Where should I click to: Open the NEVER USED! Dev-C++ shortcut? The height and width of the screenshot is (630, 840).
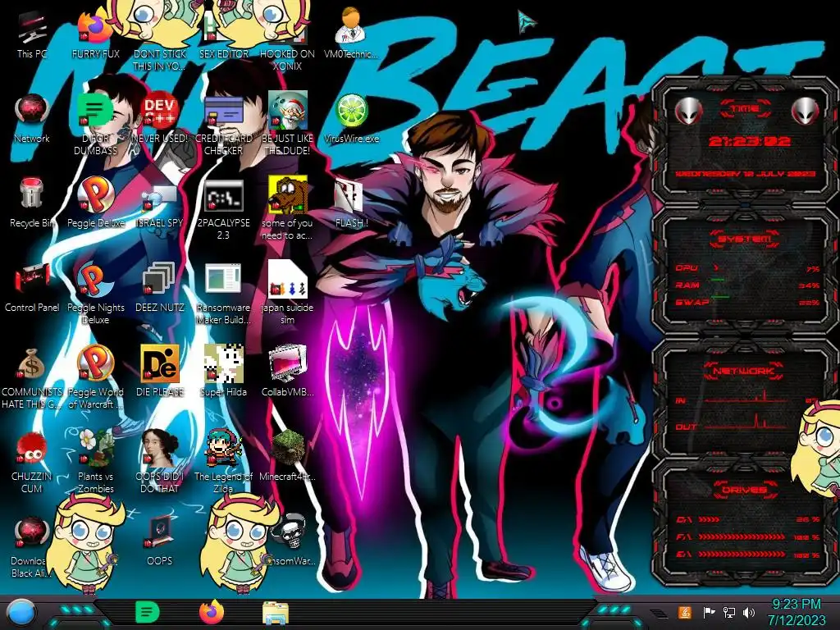[x=159, y=111]
